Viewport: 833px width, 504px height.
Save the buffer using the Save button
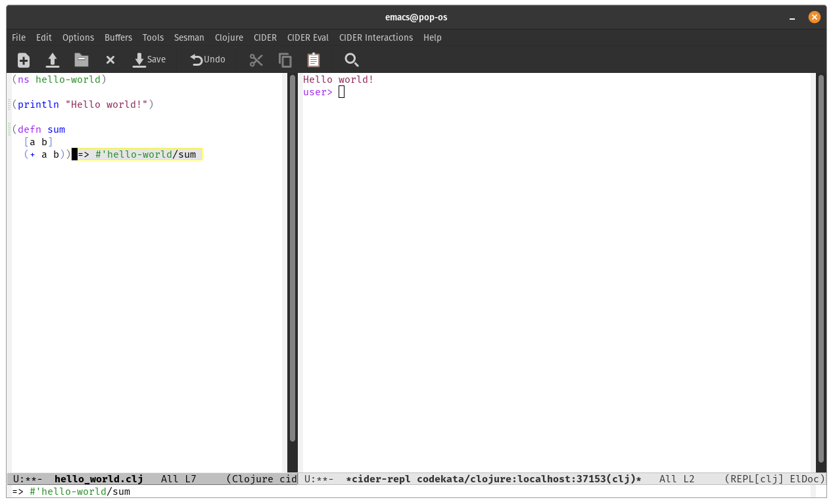coord(149,60)
